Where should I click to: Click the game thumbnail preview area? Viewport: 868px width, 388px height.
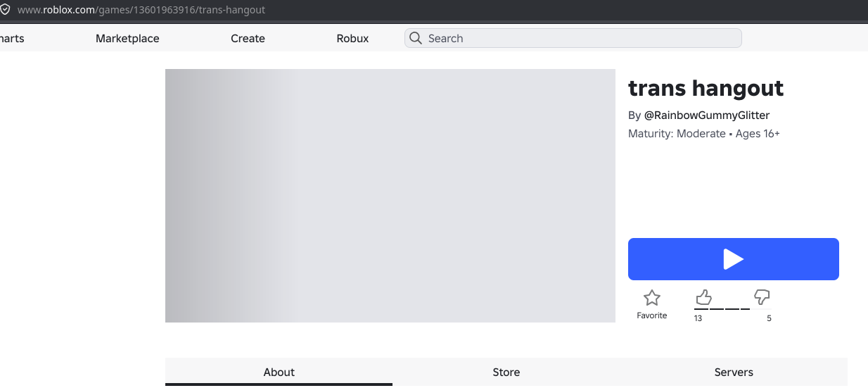pos(390,196)
